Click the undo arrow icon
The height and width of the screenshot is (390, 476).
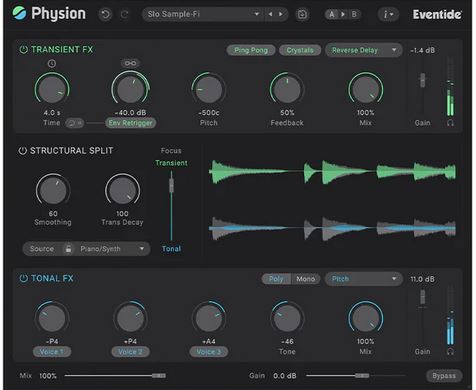[105, 14]
